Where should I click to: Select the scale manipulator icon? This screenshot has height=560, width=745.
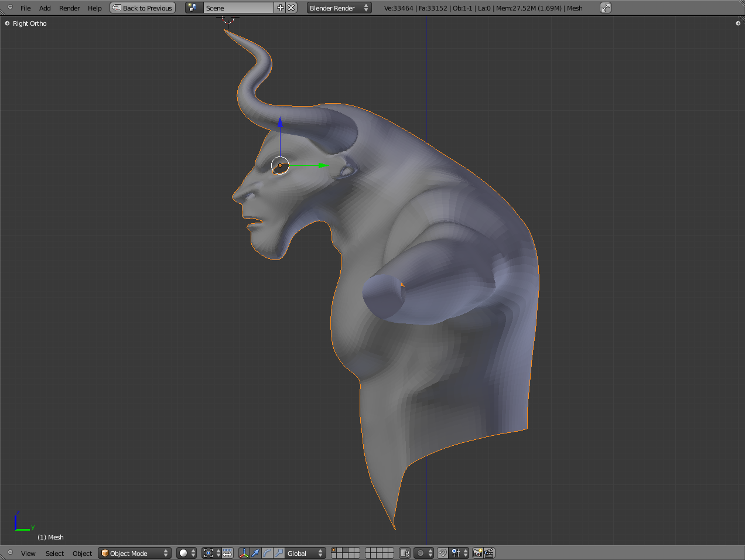click(x=279, y=553)
